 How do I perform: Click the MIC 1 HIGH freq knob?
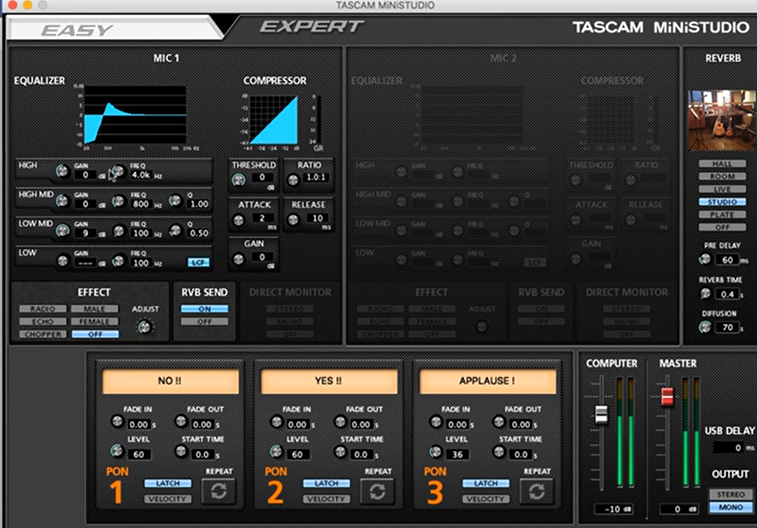click(118, 171)
